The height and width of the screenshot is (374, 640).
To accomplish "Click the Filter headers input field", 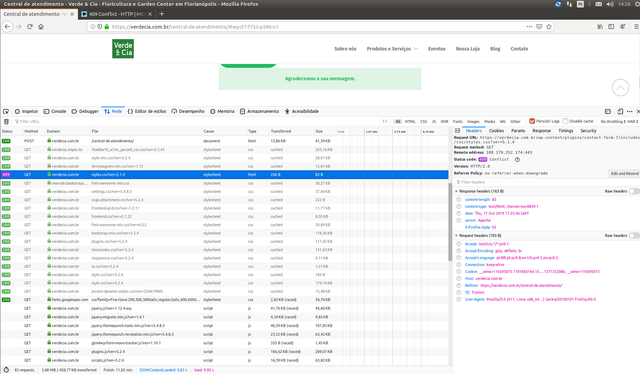I will coord(546,182).
